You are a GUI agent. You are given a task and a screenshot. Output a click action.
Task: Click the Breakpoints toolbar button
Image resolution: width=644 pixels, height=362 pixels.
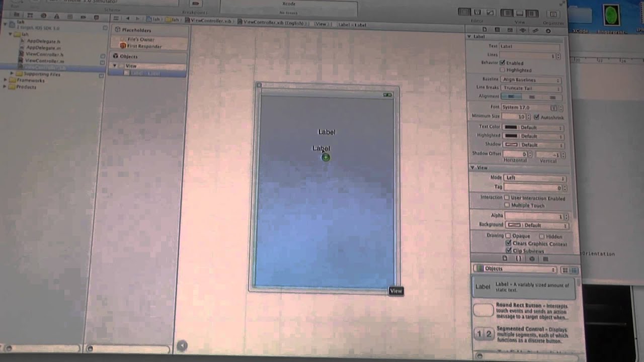click(x=196, y=4)
